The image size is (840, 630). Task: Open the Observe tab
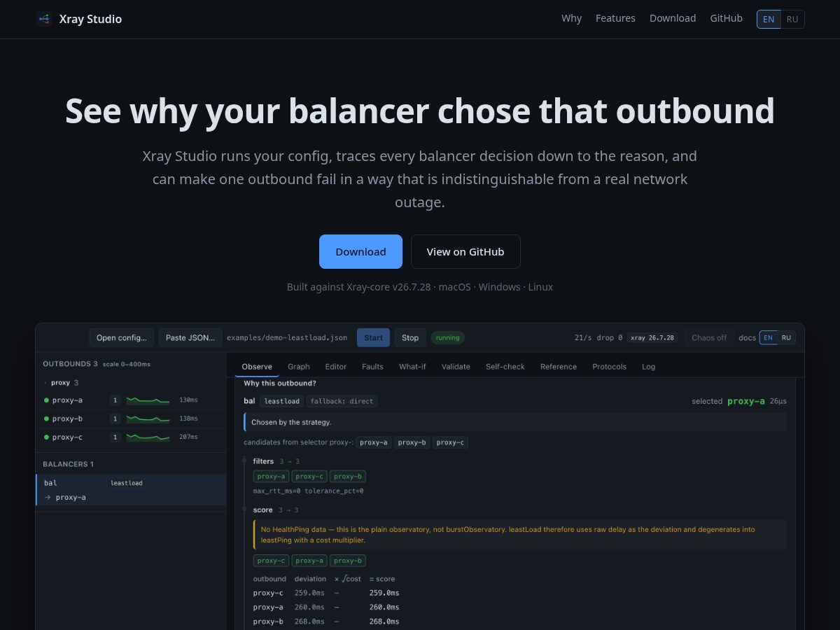tap(257, 366)
